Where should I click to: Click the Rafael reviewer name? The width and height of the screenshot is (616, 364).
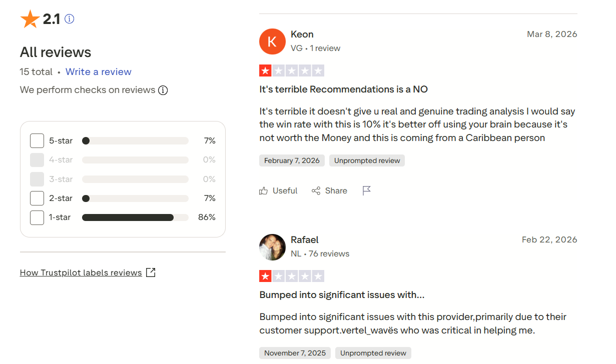305,240
